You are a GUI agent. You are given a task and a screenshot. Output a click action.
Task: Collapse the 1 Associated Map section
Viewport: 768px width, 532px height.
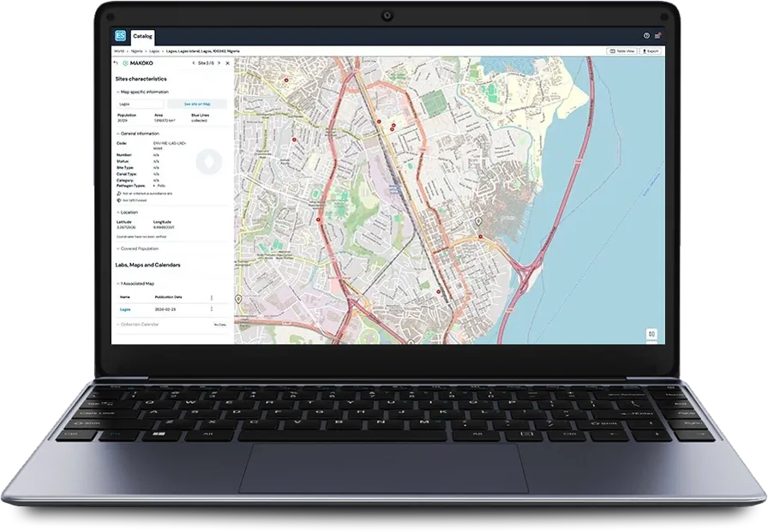(135, 284)
